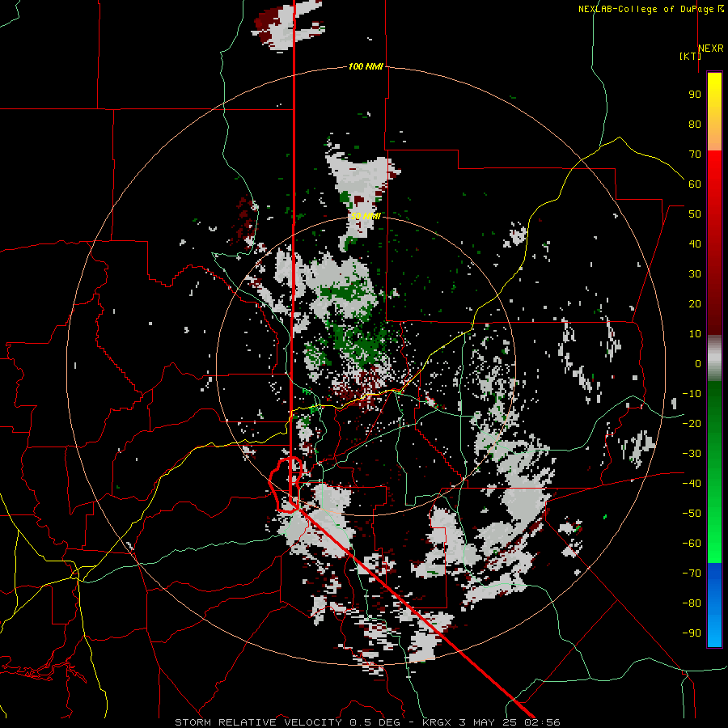Click the -10 value on velocity scale
This screenshot has width=728, height=728.
[692, 394]
